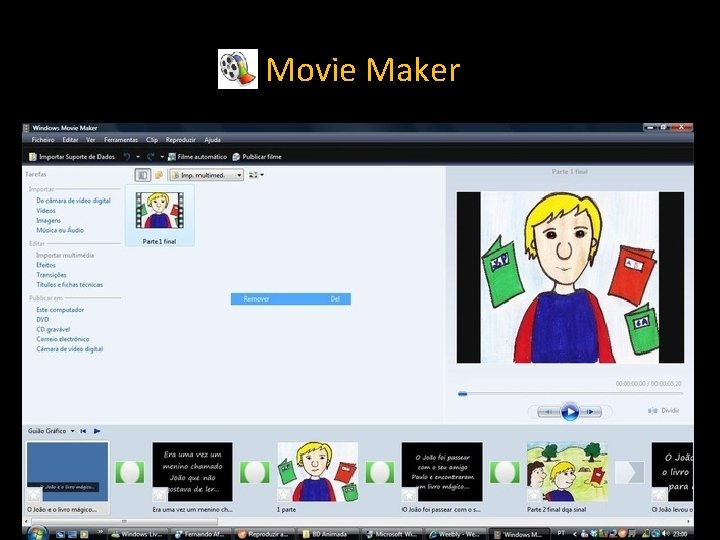Step to the previous frame in the preview
The image size is (720, 540).
click(549, 412)
